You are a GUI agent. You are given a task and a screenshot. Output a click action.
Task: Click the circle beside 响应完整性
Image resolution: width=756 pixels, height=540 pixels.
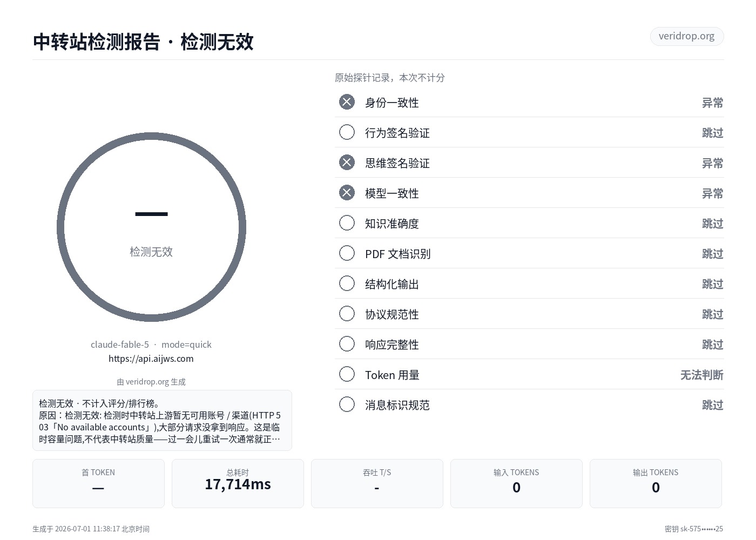[x=347, y=344]
